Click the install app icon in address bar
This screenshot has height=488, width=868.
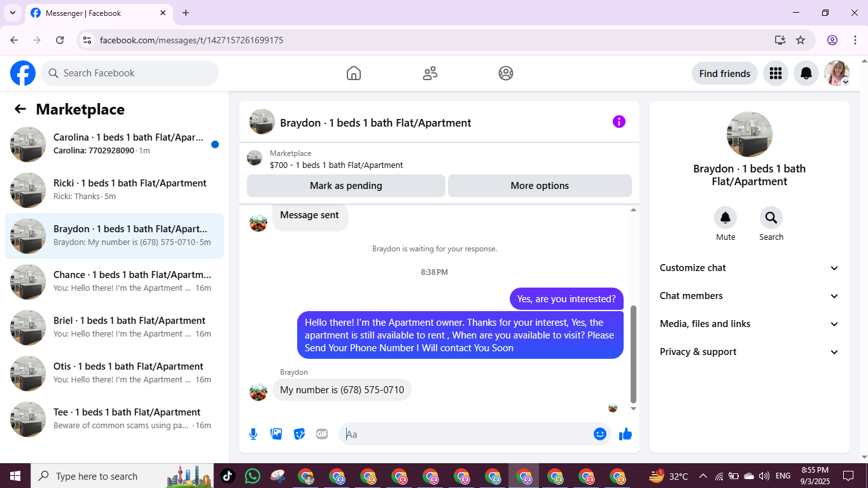coord(780,40)
